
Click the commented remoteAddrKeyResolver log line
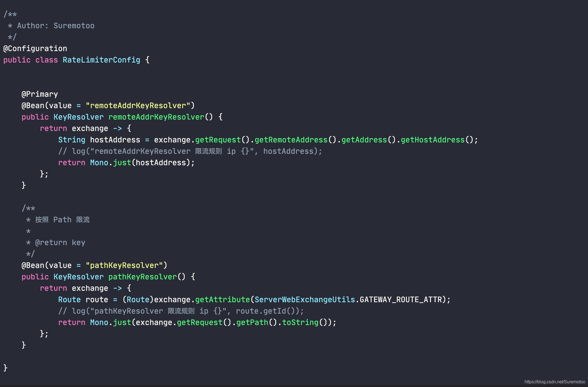(x=190, y=151)
